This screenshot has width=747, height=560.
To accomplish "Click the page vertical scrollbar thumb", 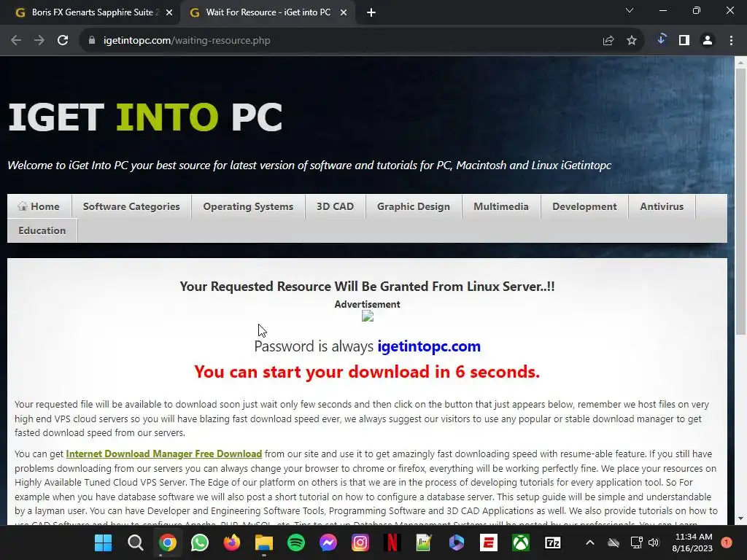I will pyautogui.click(x=741, y=201).
